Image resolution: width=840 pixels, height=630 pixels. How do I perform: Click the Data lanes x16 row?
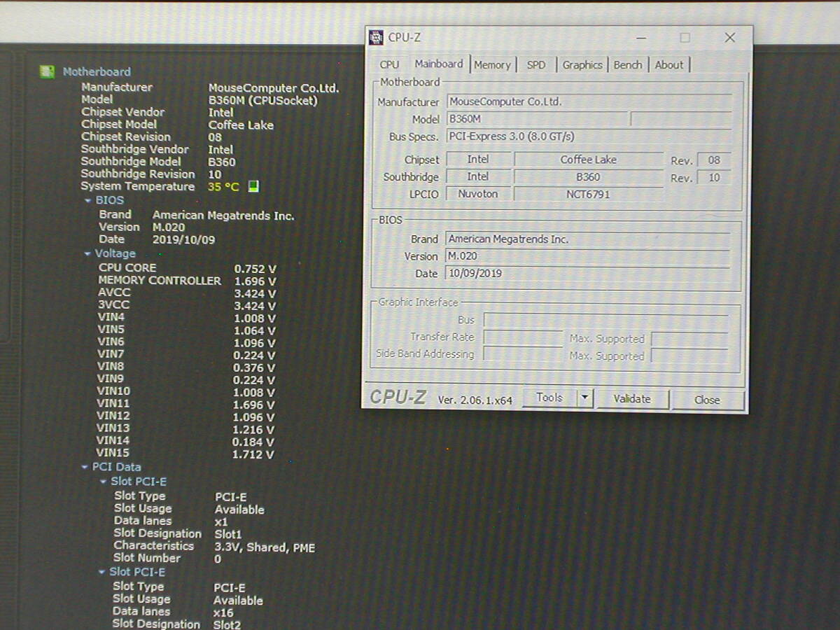click(x=173, y=612)
